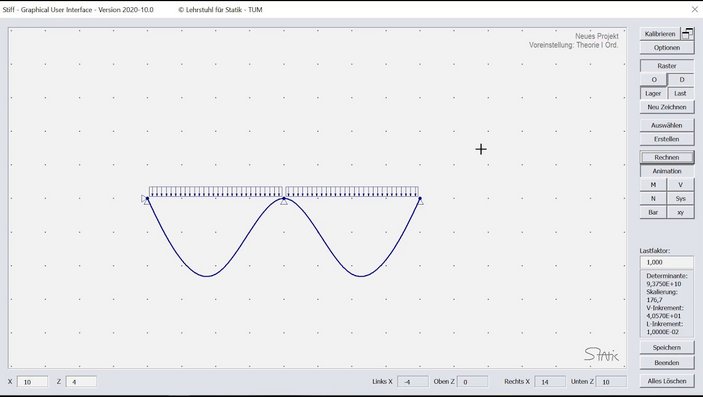703x397 pixels.
Task: Show normal force diagram with N
Action: coord(653,199)
